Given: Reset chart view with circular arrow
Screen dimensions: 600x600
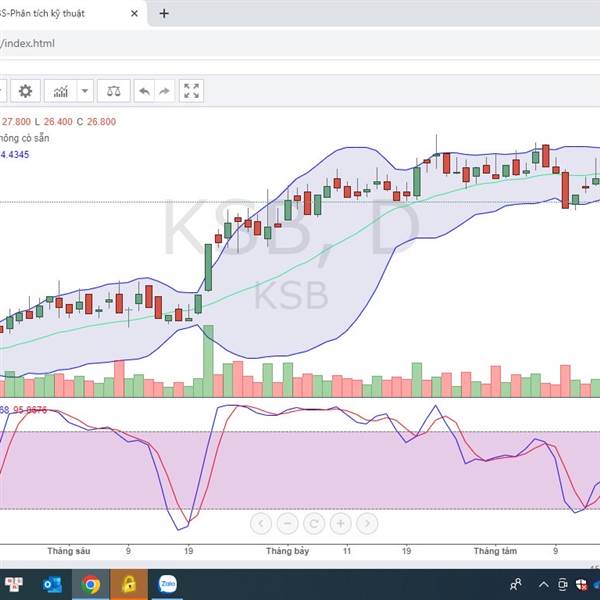Looking at the screenshot, I should pyautogui.click(x=314, y=523).
